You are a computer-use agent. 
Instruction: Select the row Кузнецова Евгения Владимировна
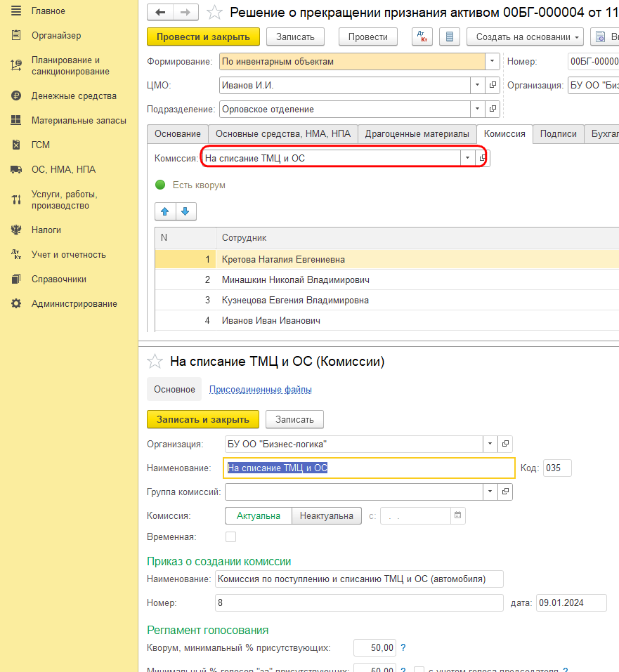(x=387, y=300)
